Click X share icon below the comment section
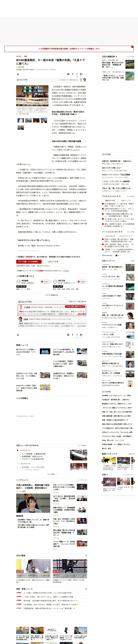 point(77,335)
